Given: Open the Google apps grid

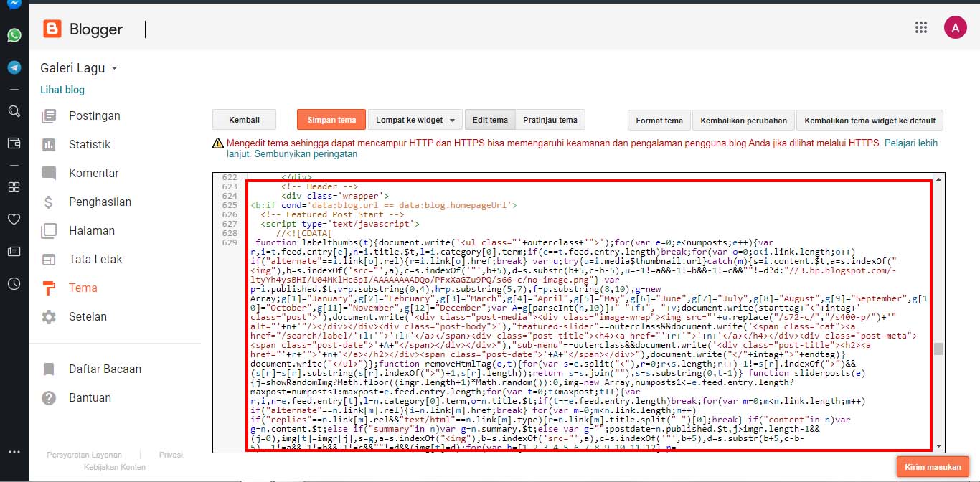Looking at the screenshot, I should click(x=921, y=28).
